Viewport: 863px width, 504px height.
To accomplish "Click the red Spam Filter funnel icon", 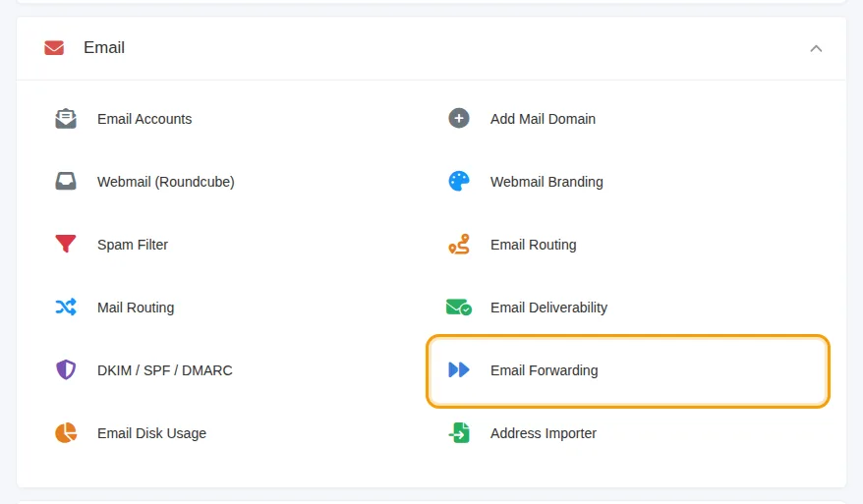I will pos(66,244).
